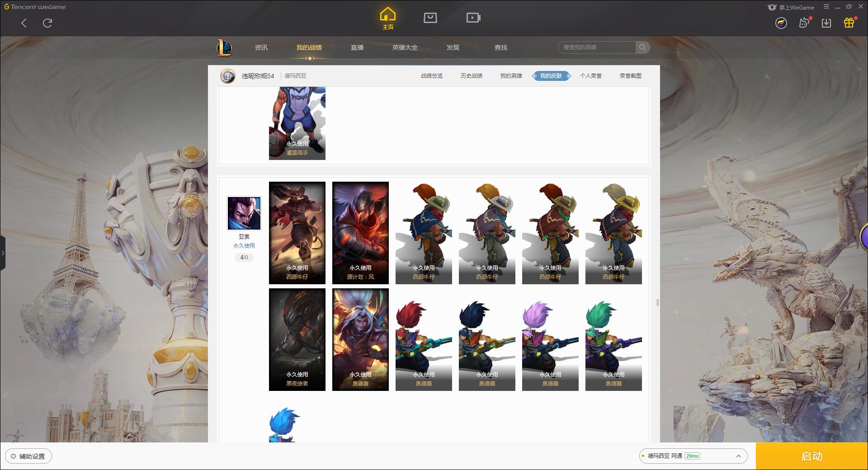Select the green-haired 奥德赛 chroma
The image size is (868, 470).
613,339
